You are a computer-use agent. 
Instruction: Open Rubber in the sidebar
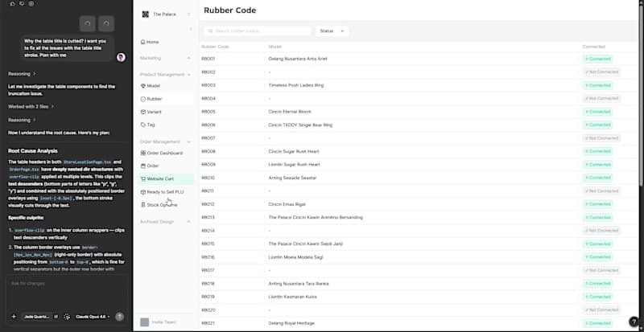point(166,99)
